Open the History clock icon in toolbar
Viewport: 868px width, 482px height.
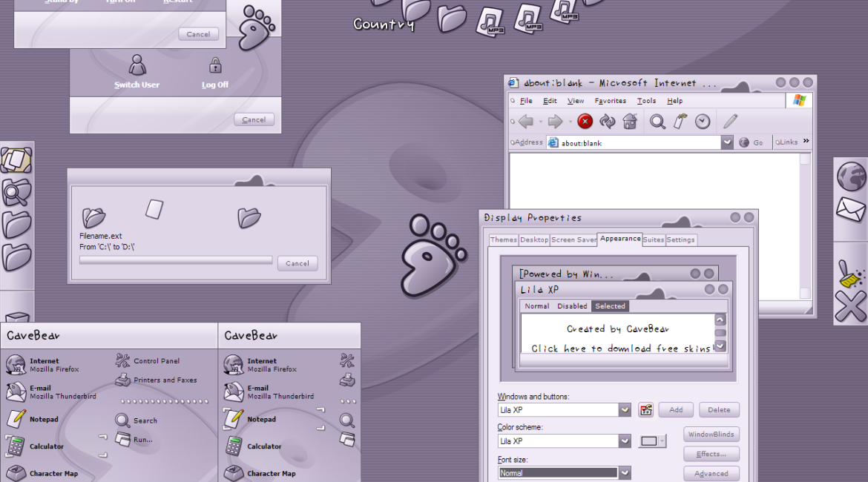click(703, 122)
